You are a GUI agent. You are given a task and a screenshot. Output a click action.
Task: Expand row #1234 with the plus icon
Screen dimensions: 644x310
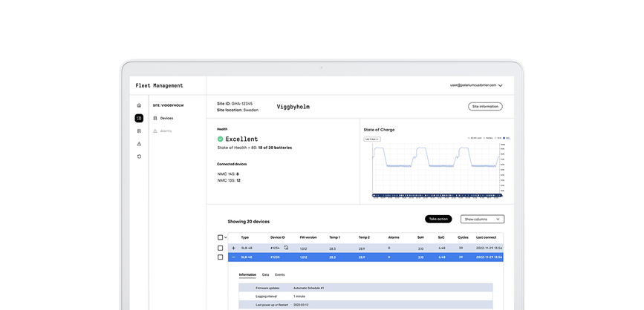tap(234, 248)
